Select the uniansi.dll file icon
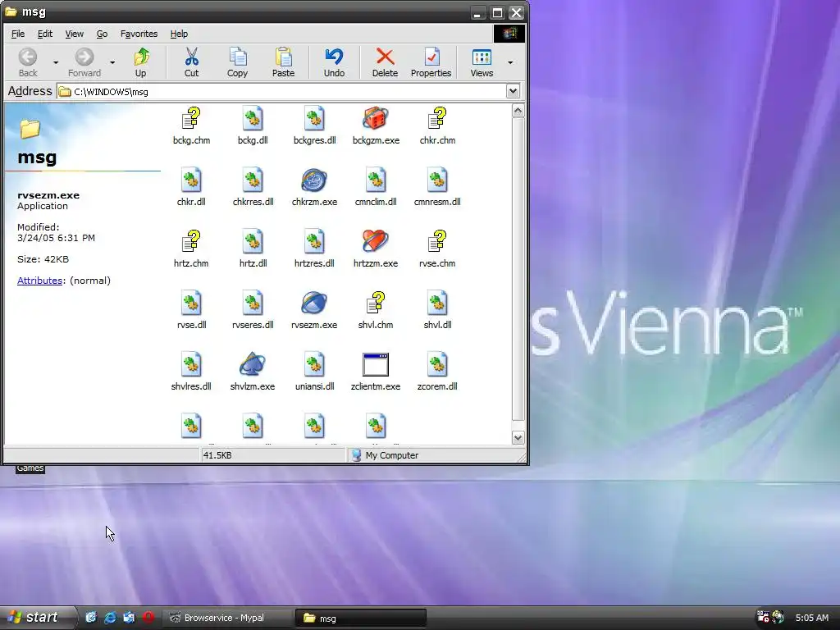Image resolution: width=840 pixels, height=630 pixels. point(314,365)
